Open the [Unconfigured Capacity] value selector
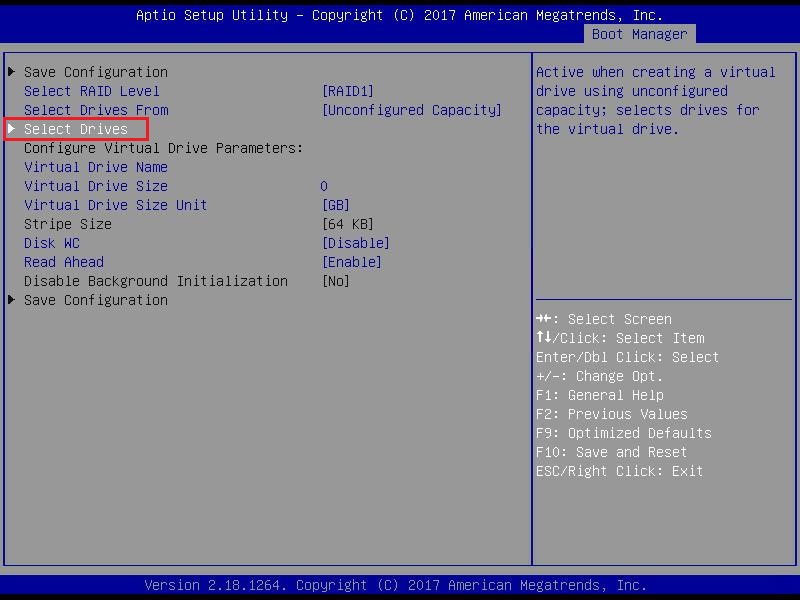Viewport: 800px width, 600px height. 411,110
